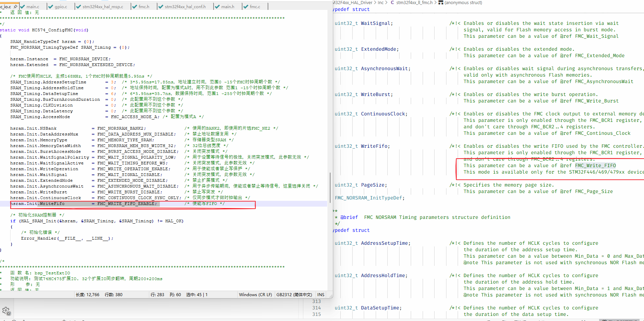
Task: Switch to the stm32f4xx_hal_conf.h tab
Action: (185, 6)
